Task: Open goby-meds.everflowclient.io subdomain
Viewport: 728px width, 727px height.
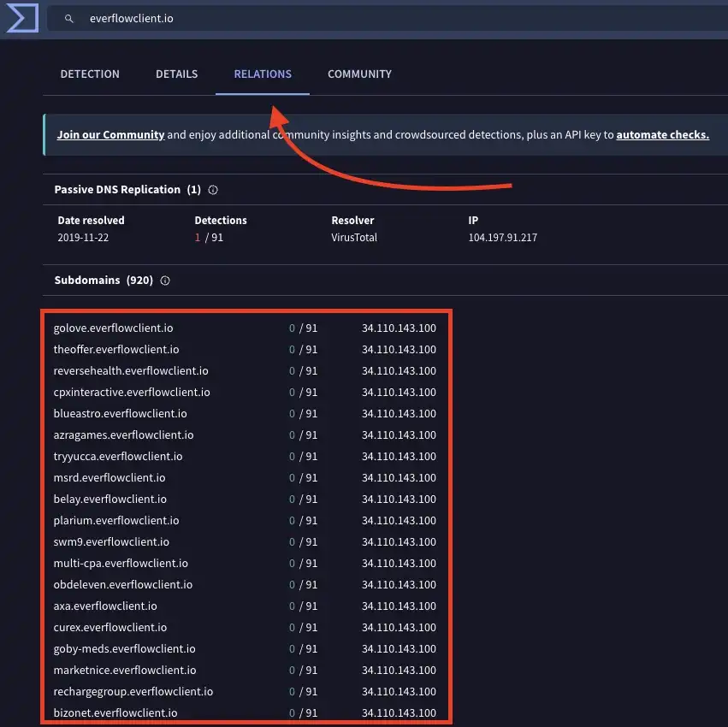Action: point(124,648)
